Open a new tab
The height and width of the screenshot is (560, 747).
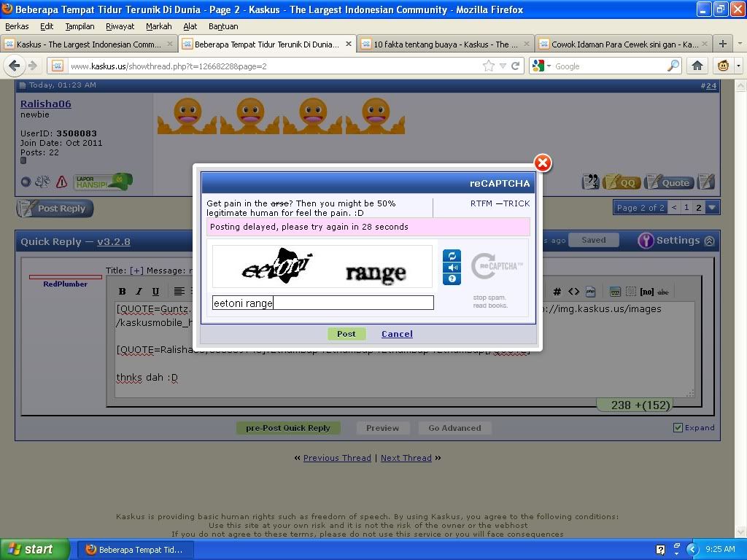tap(723, 44)
